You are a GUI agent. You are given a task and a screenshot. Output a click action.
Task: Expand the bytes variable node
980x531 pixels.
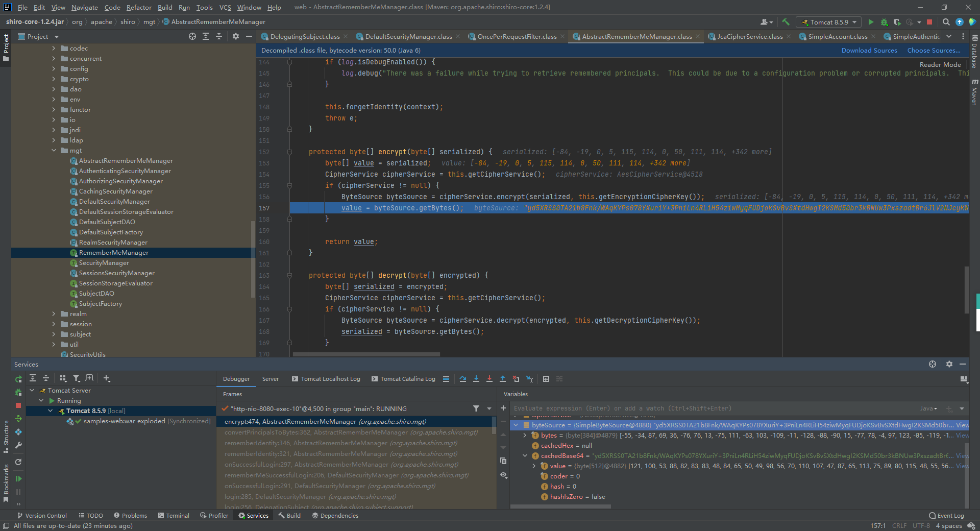coord(525,436)
